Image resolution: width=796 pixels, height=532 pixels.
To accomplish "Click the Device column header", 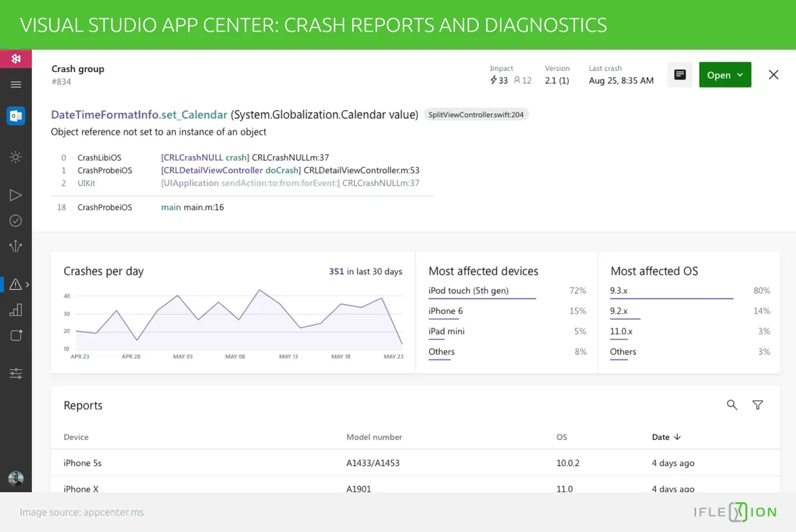I will click(76, 437).
